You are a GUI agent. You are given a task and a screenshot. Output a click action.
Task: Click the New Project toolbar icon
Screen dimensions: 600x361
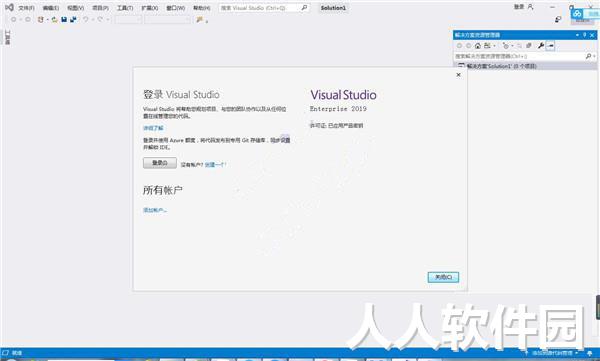click(41, 19)
